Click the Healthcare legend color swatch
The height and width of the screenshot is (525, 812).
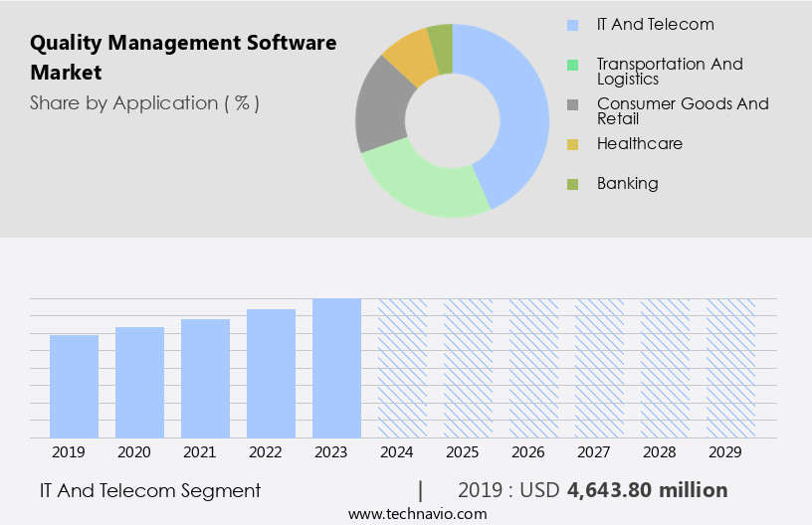pyautogui.click(x=572, y=144)
